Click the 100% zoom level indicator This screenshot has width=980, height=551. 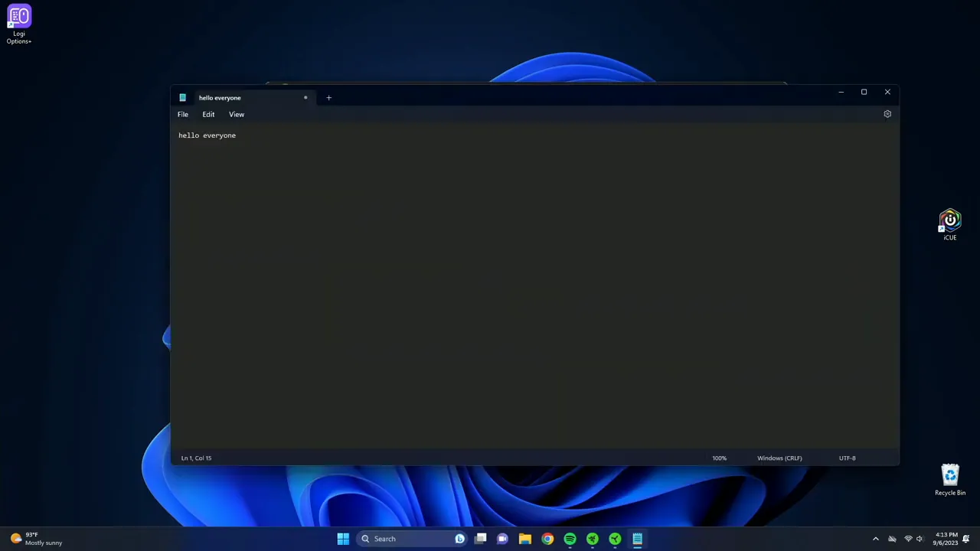719,458
